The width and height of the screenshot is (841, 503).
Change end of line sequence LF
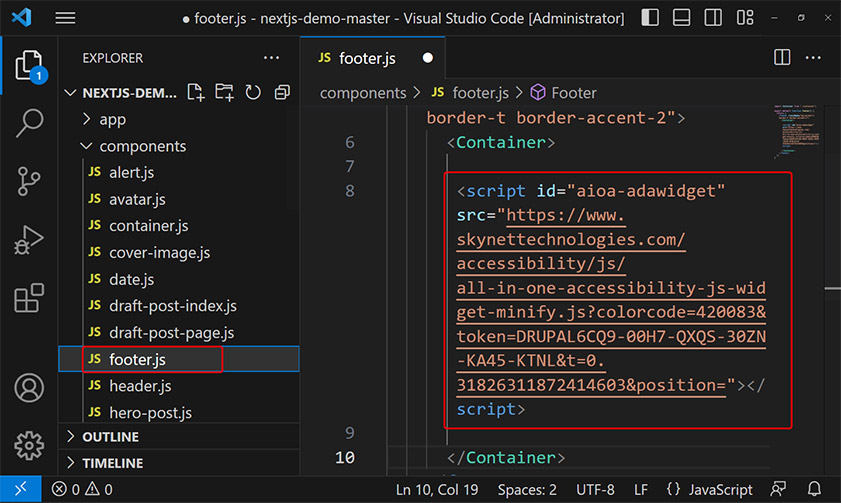pos(640,490)
